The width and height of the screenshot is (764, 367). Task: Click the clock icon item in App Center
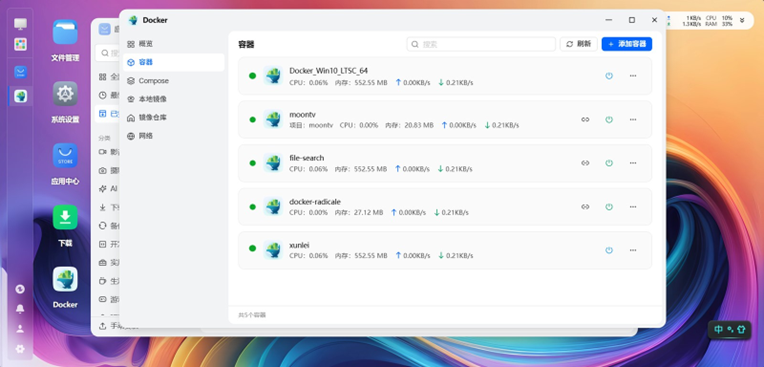pyautogui.click(x=102, y=95)
